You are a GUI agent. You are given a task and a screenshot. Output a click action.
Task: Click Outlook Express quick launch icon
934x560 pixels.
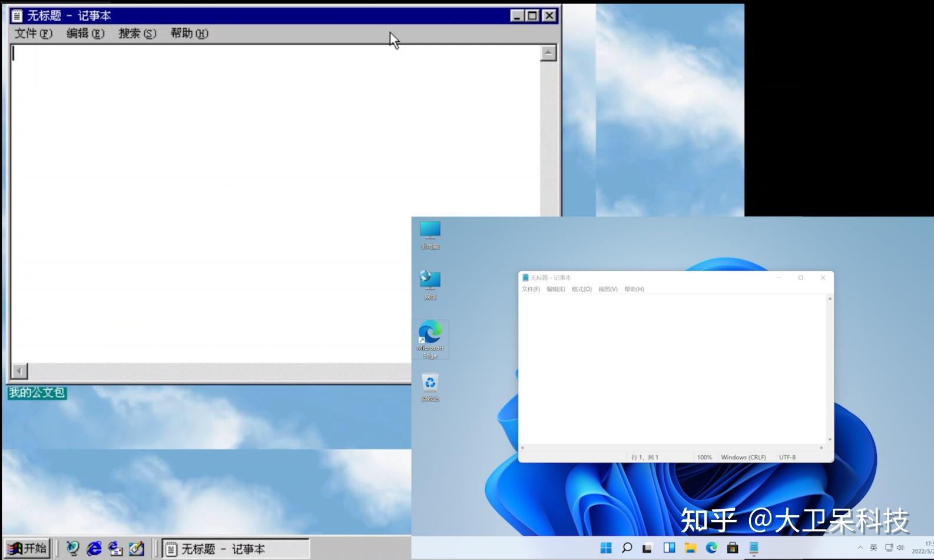tap(115, 549)
